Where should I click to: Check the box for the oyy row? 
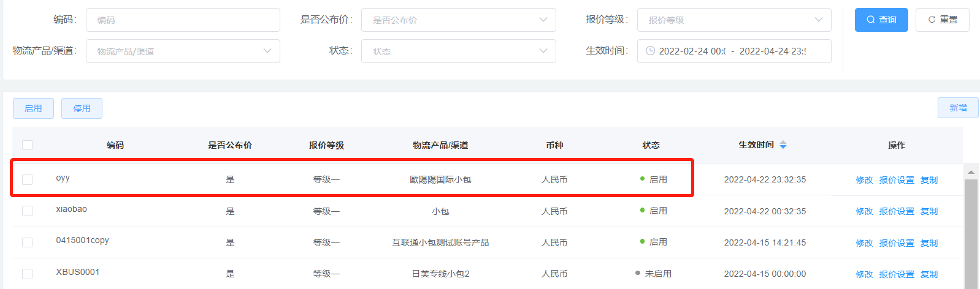point(27,179)
